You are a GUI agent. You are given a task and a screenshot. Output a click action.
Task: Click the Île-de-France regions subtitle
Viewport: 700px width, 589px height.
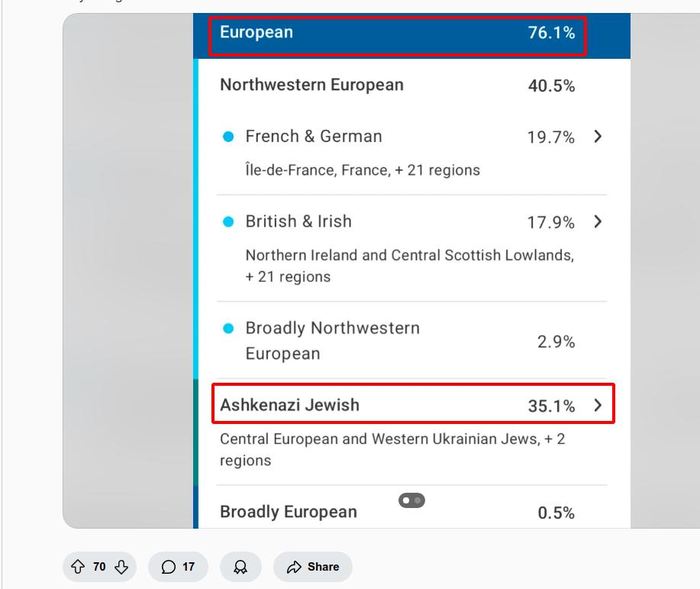coord(363,170)
